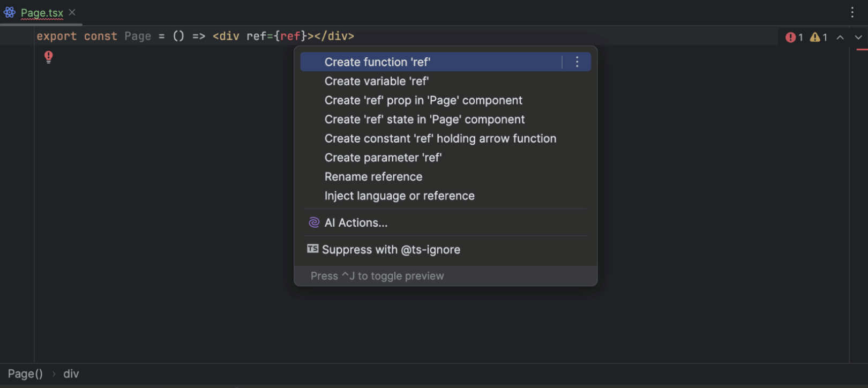868x388 pixels.
Task: Jump to previous highlighted error arrow
Action: click(x=840, y=38)
